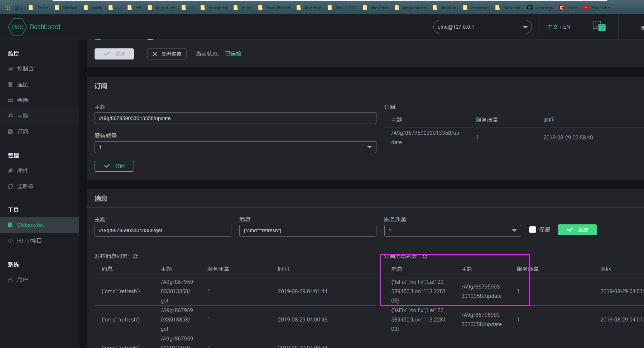Click the 订阅 feed icon in sidebar
The image size is (644, 348).
point(10,132)
